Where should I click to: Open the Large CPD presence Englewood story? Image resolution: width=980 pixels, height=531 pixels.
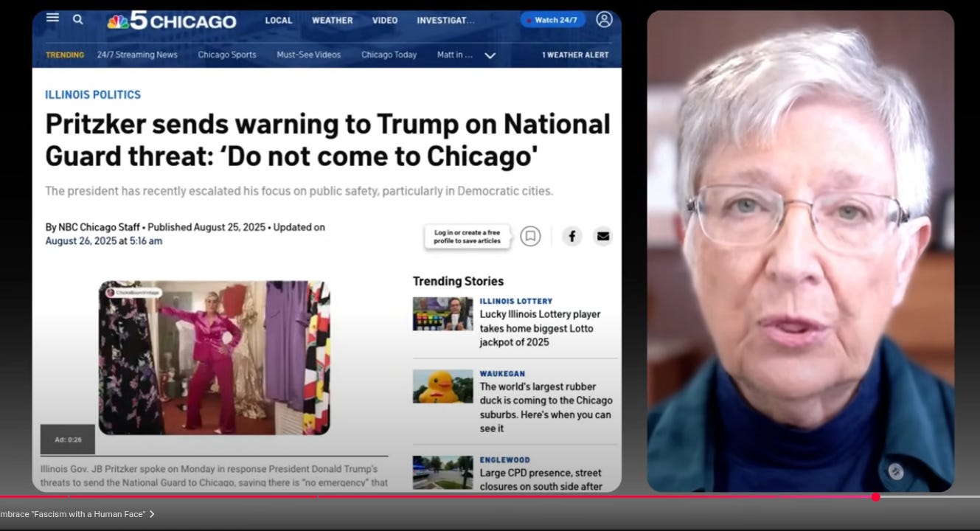[541, 479]
